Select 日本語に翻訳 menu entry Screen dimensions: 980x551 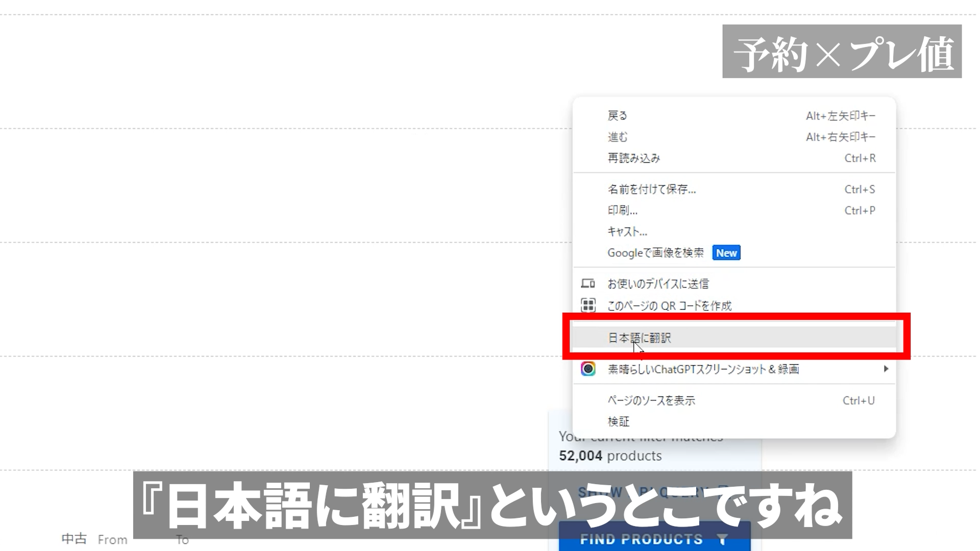639,338
